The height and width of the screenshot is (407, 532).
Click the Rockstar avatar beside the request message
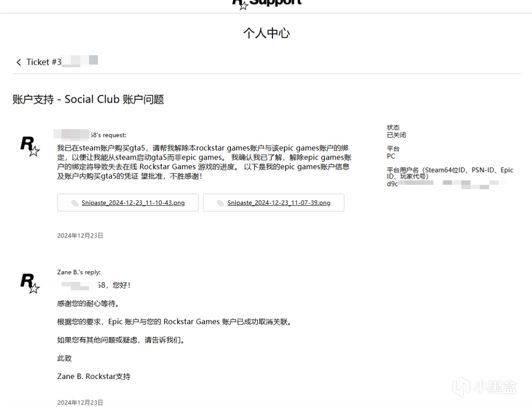point(30,146)
